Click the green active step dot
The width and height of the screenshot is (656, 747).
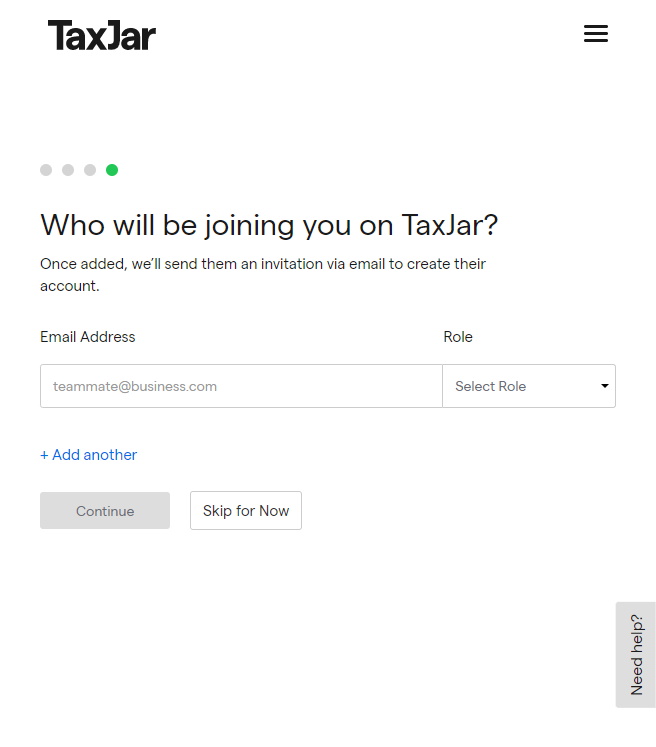(x=112, y=170)
